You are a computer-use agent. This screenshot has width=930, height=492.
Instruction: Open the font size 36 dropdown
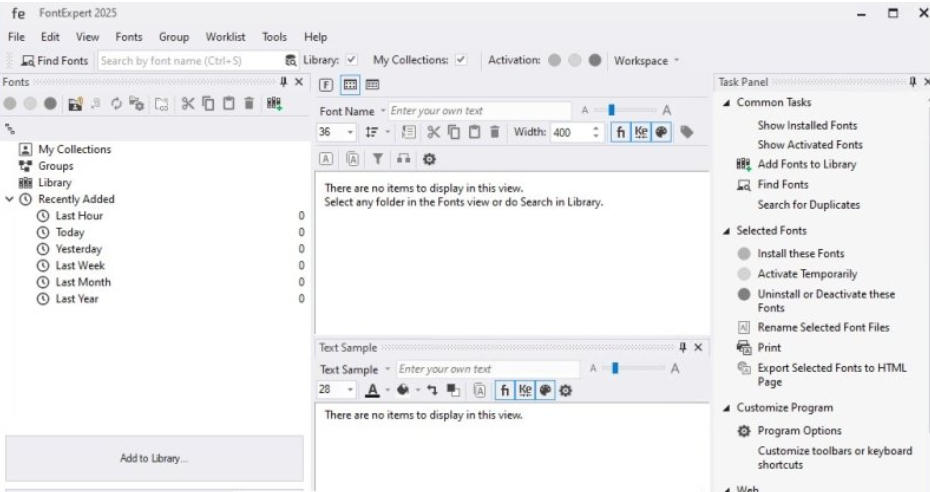(351, 132)
